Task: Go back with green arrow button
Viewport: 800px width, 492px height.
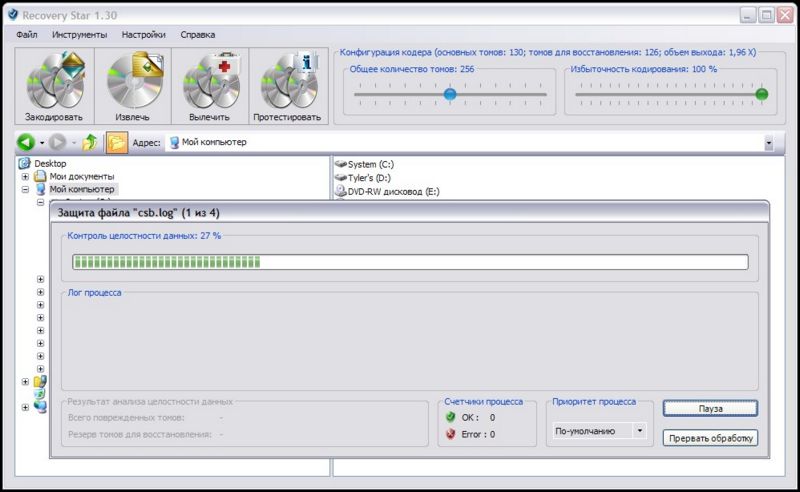Action: coord(26,142)
